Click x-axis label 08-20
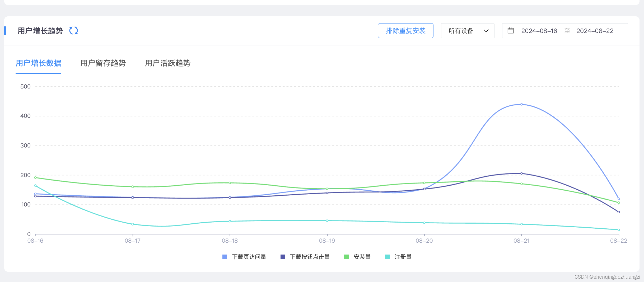The height and width of the screenshot is (282, 644). (424, 241)
